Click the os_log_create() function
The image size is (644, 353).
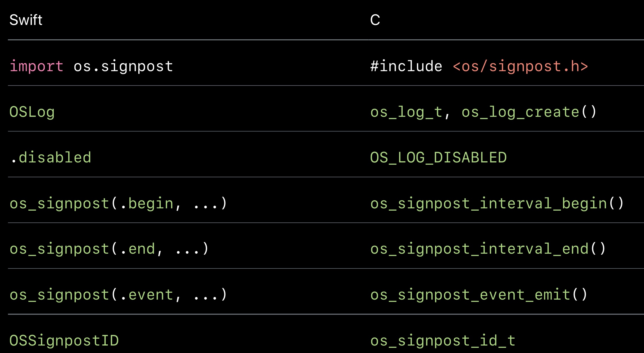[x=529, y=112]
